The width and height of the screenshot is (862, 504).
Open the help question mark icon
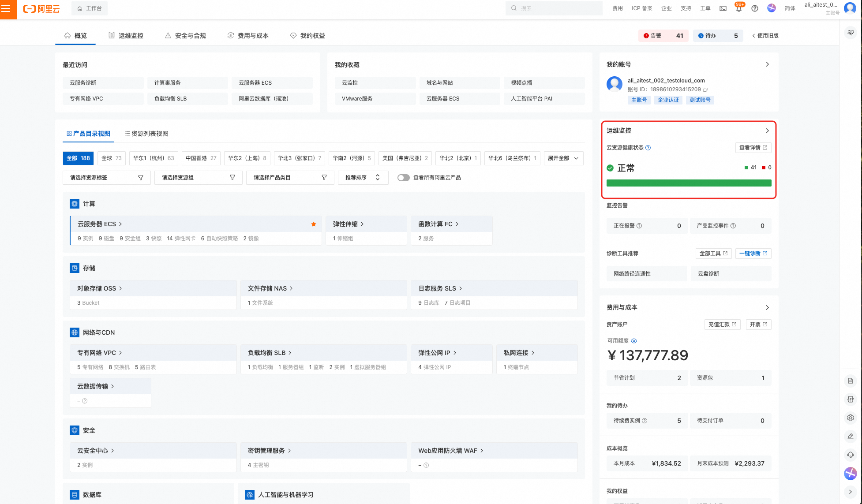click(755, 8)
